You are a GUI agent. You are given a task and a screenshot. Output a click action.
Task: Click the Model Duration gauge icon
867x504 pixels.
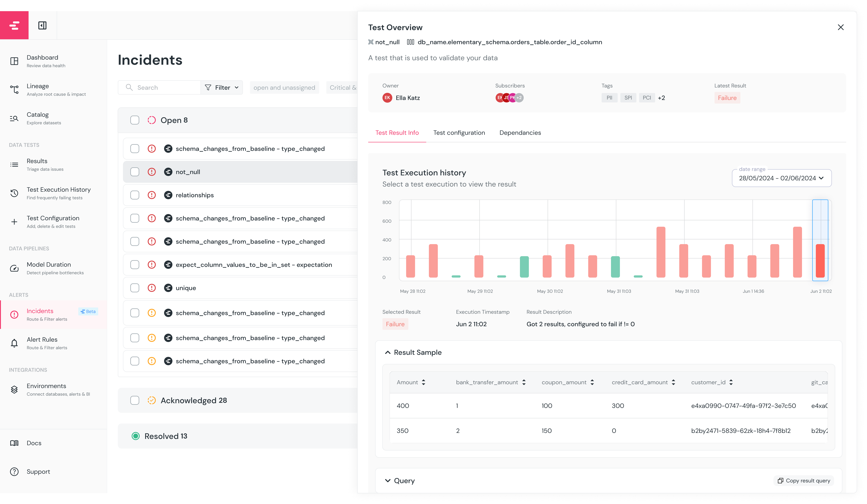pyautogui.click(x=14, y=268)
